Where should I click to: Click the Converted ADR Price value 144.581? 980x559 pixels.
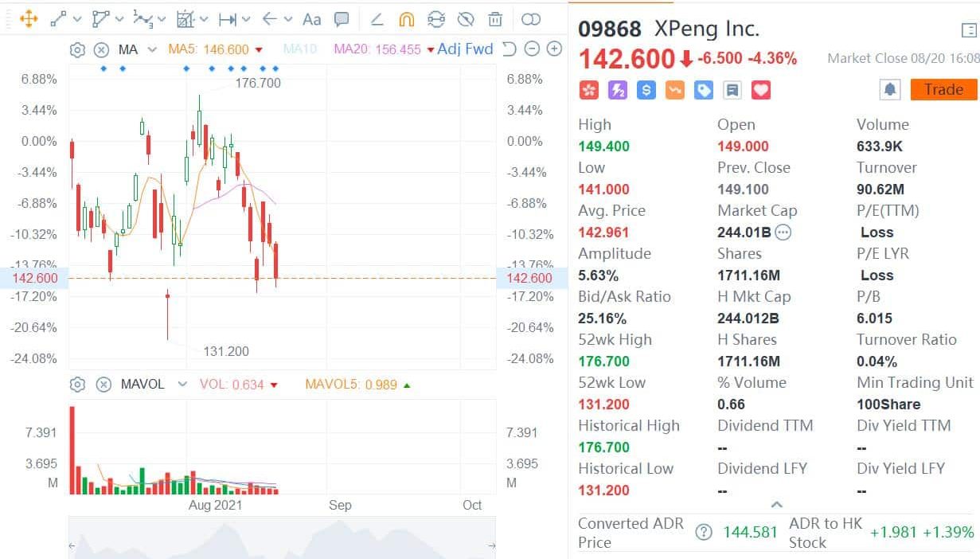click(750, 533)
